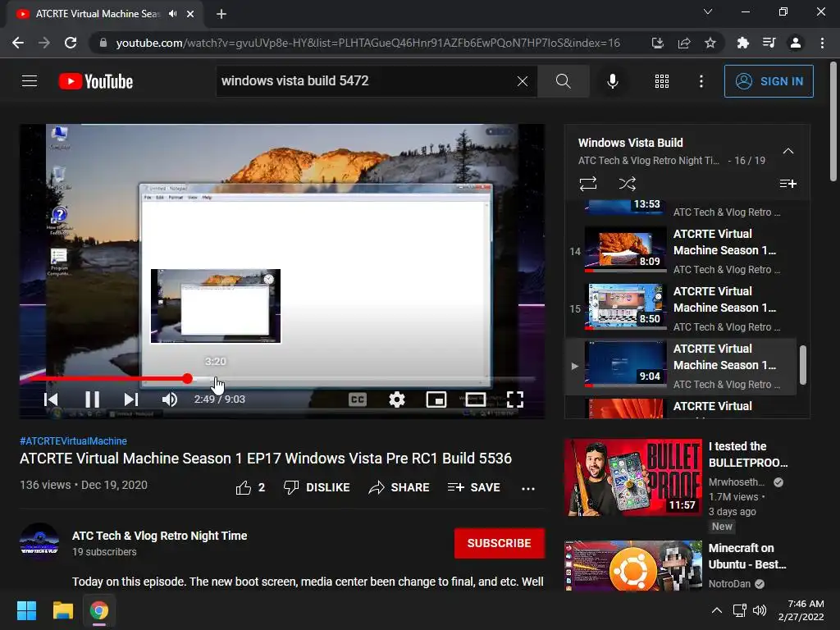Toggle closed captions on video
The height and width of the screenshot is (630, 840).
point(358,399)
